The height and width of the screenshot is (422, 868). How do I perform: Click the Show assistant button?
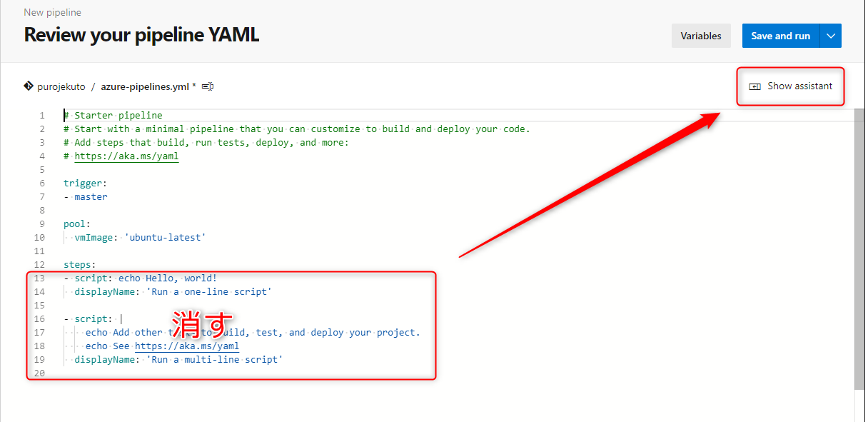[791, 86]
